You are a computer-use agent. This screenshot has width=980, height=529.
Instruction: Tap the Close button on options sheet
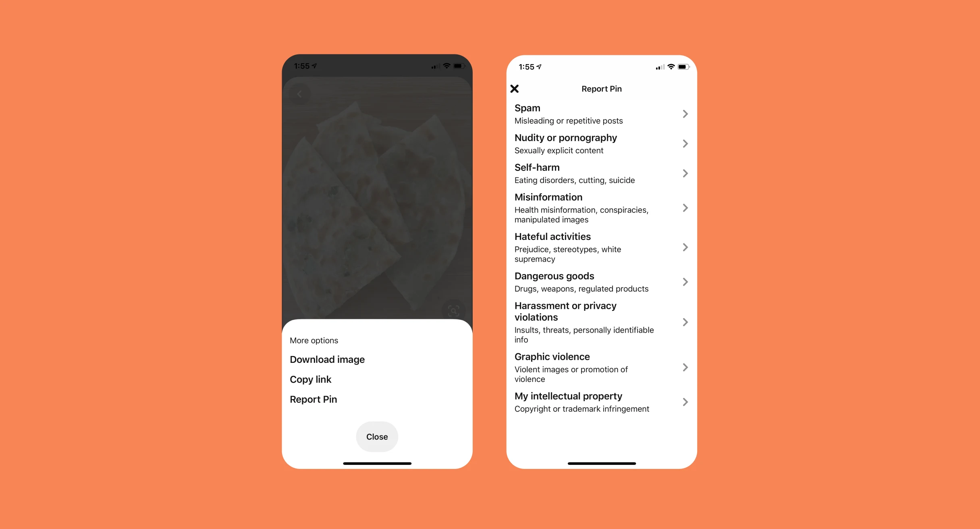pyautogui.click(x=377, y=437)
